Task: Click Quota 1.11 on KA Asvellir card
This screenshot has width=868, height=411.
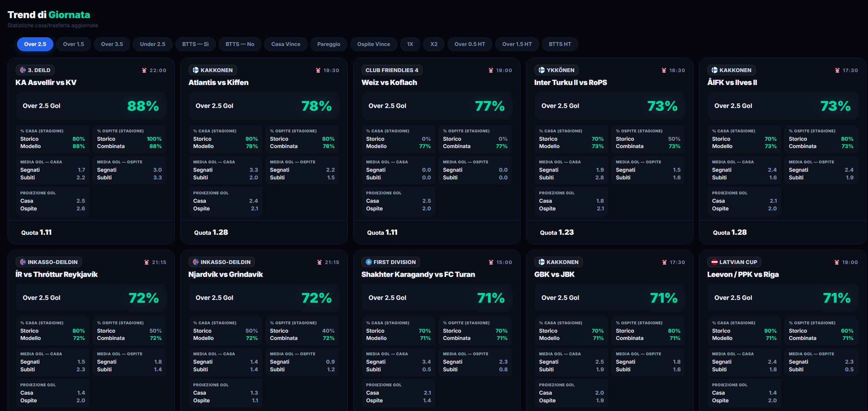Action: click(37, 232)
